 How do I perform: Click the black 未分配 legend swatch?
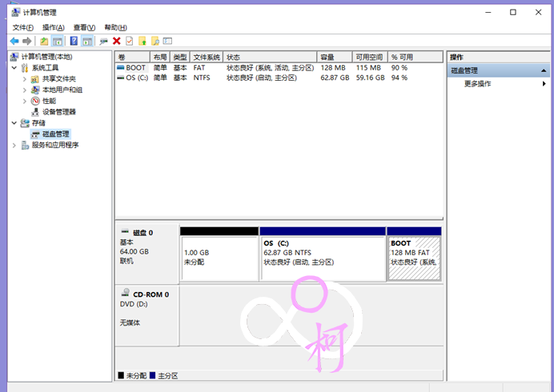pyautogui.click(x=121, y=375)
